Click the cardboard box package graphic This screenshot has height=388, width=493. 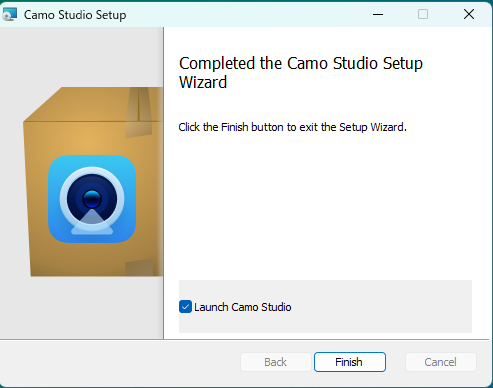tap(93, 182)
